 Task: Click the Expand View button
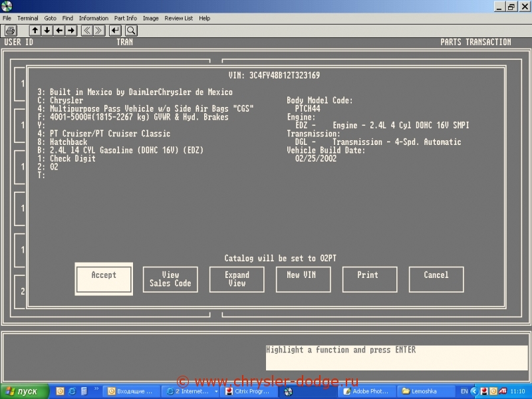237,279
